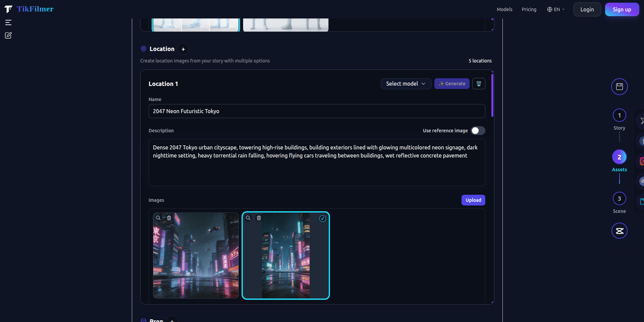
Task: Click the CapCut icon below the step navigator
Action: (x=619, y=231)
